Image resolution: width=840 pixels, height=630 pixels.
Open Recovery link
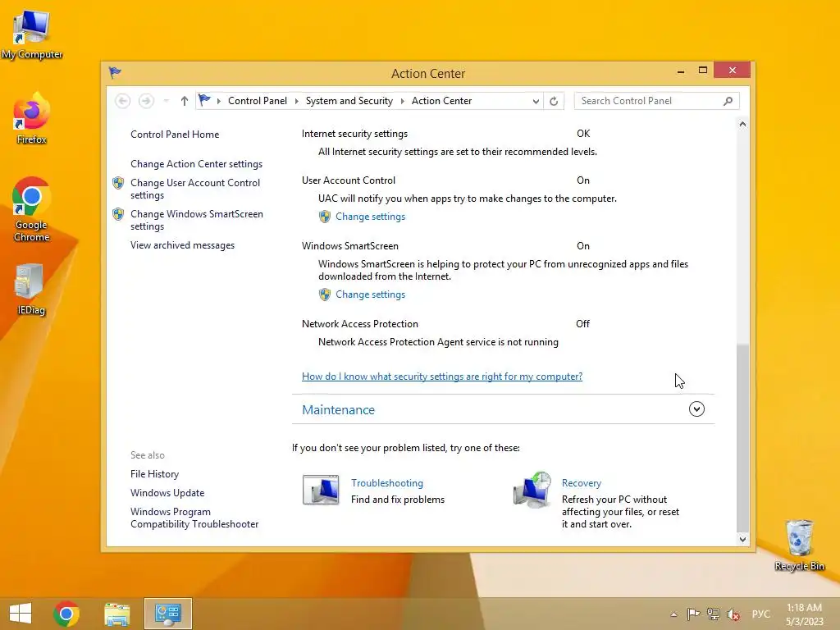click(x=582, y=482)
